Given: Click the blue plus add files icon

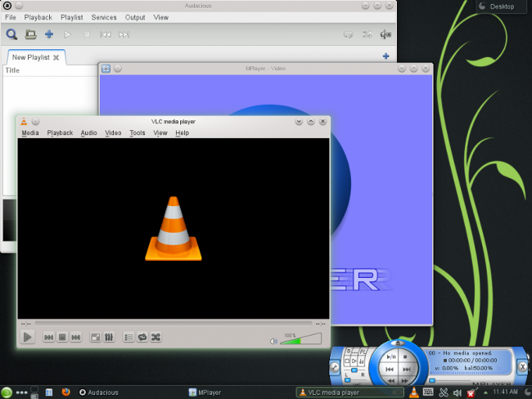Looking at the screenshot, I should [x=49, y=34].
